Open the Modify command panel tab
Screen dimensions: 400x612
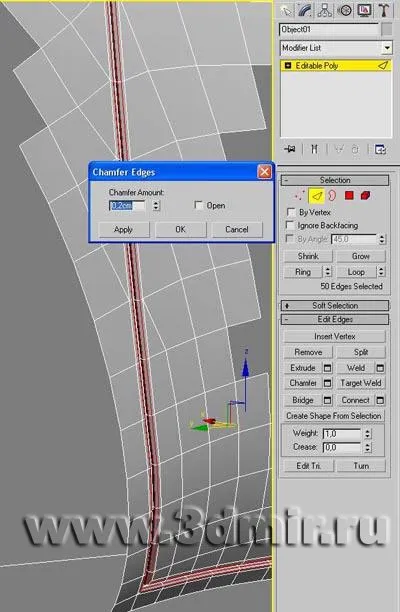[x=305, y=11]
